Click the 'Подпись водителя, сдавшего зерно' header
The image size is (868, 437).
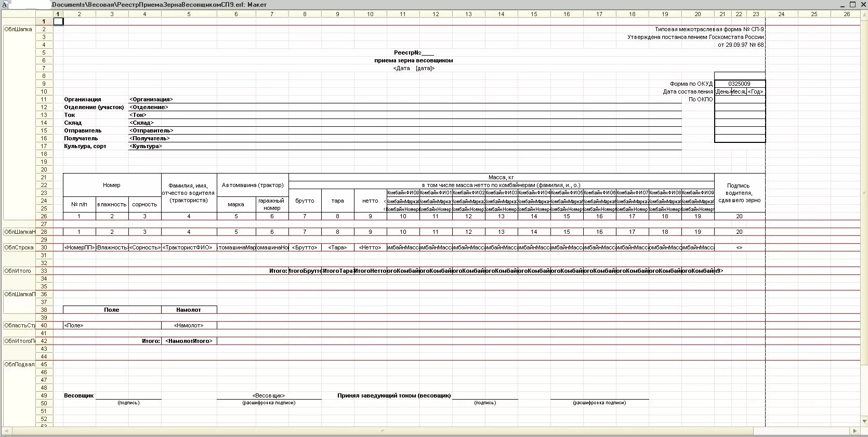point(739,193)
